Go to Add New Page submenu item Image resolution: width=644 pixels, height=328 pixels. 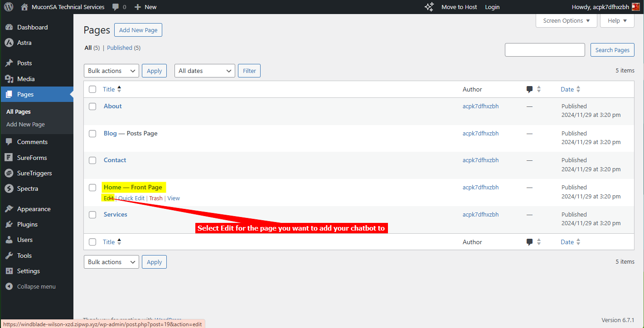25,124
